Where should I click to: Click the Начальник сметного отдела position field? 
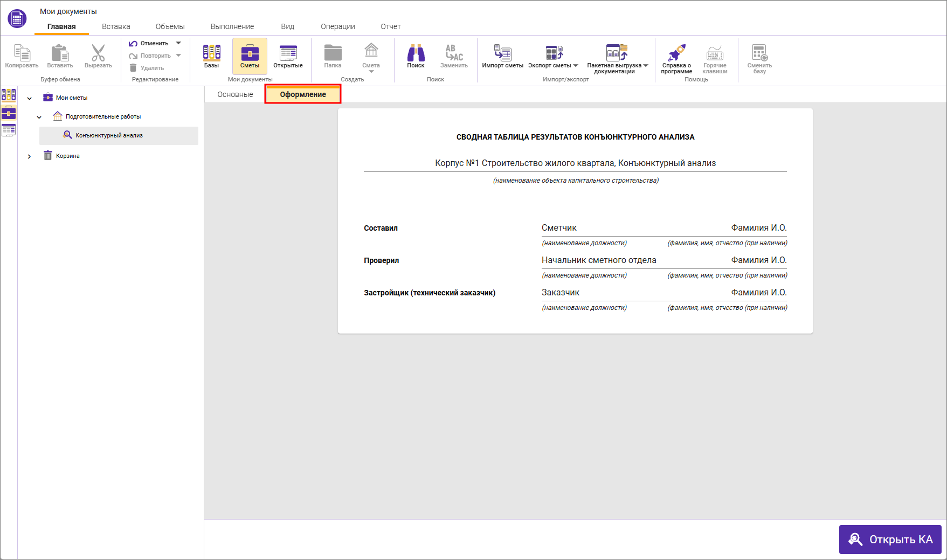(598, 260)
